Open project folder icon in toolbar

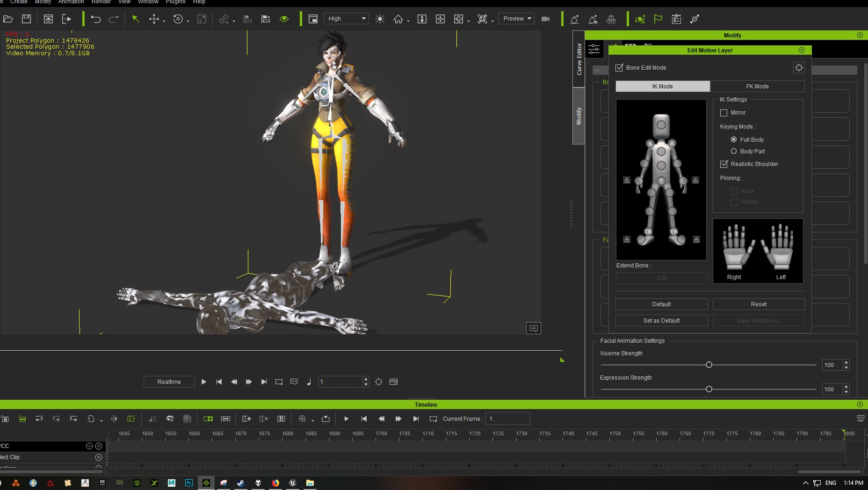pos(8,19)
